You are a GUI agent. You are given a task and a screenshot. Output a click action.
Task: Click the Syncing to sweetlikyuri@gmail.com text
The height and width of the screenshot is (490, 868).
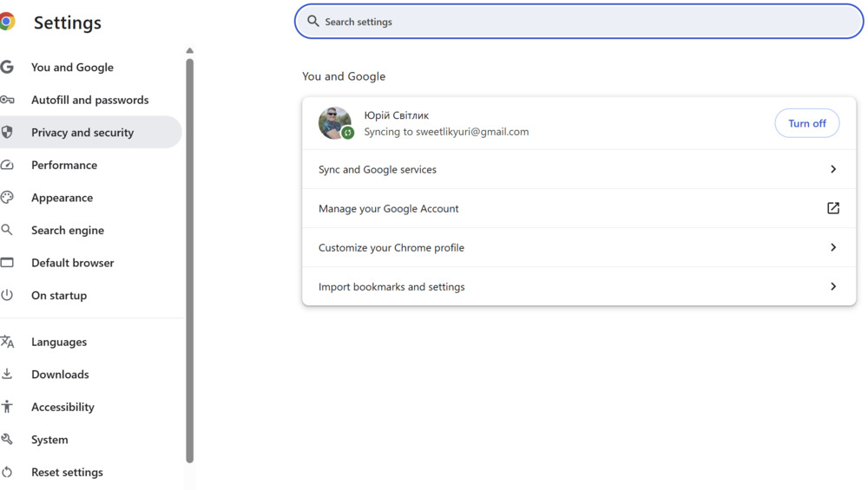point(446,132)
